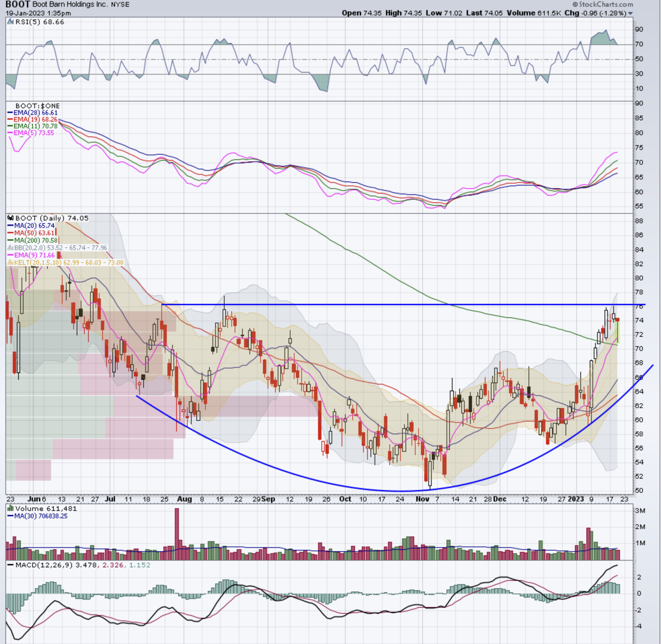
Task: Click the Volume 611.5K header value
Action: [x=534, y=13]
